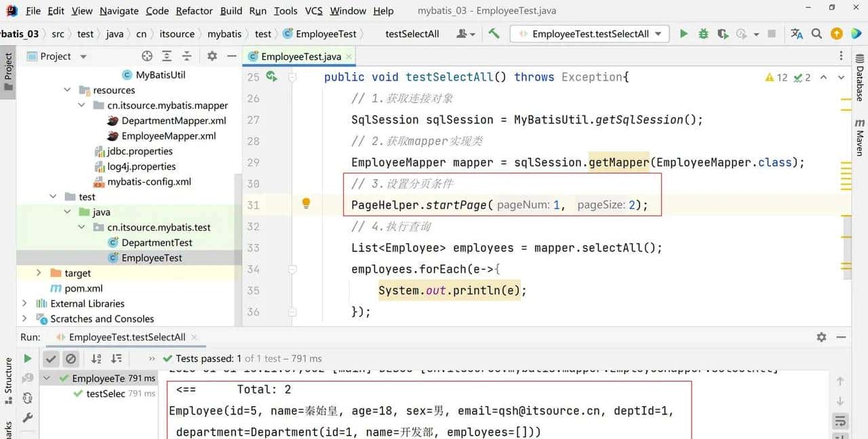Open the Refactor menu
Viewport: 868px width, 439px height.
pos(194,11)
